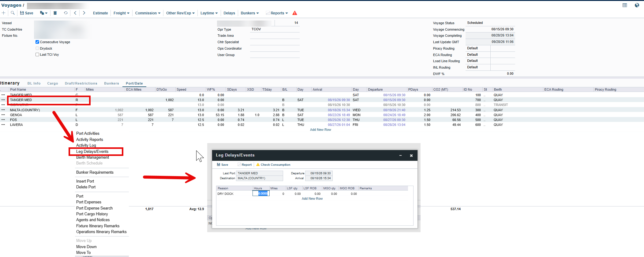644x257 pixels.
Task: Close the Leg Delays/Events dialog
Action: point(411,155)
